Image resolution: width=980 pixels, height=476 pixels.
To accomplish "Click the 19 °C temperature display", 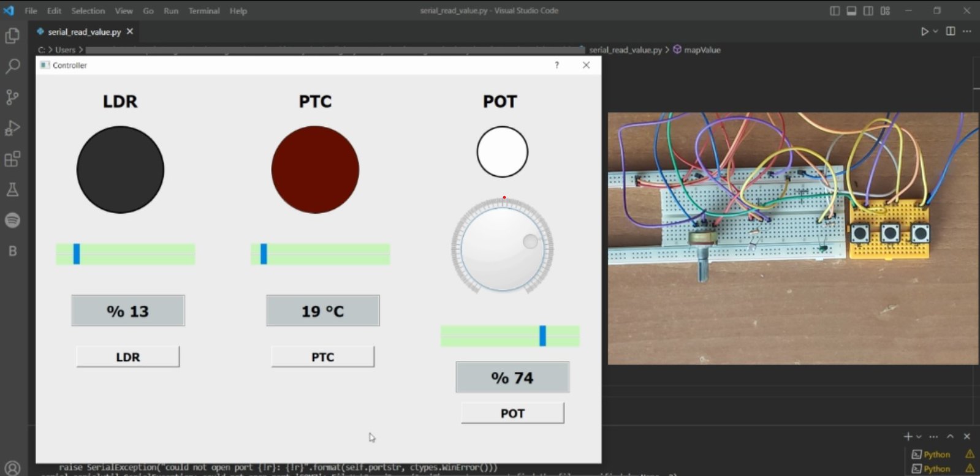I will coord(323,311).
